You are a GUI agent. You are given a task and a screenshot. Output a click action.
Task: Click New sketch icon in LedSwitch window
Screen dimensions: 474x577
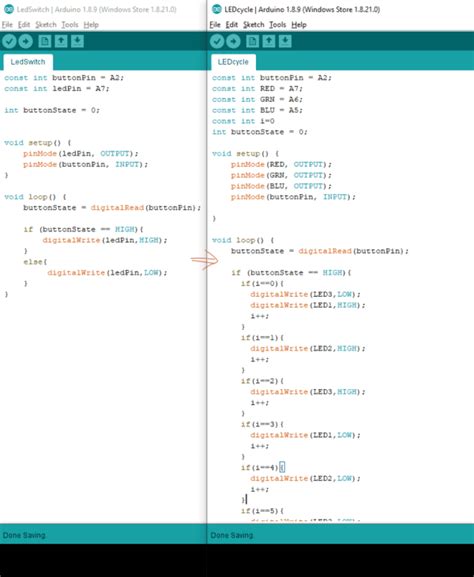click(x=45, y=41)
